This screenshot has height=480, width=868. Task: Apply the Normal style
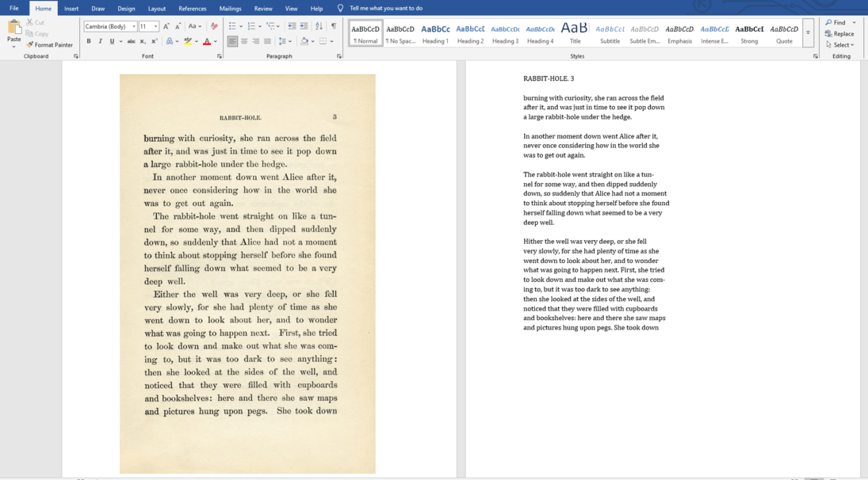(365, 33)
